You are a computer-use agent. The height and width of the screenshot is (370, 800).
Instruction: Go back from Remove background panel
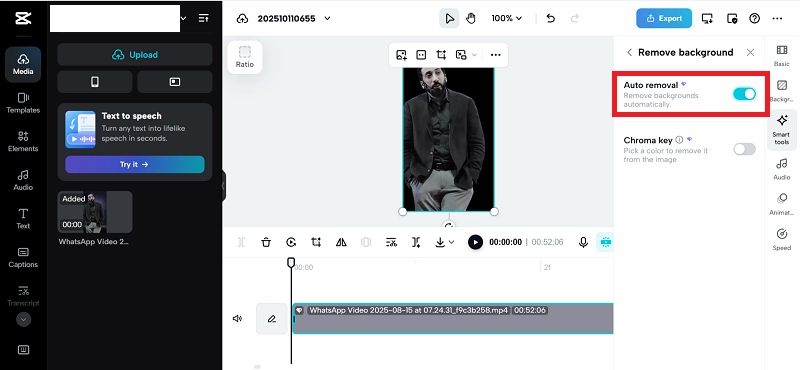[x=629, y=52]
